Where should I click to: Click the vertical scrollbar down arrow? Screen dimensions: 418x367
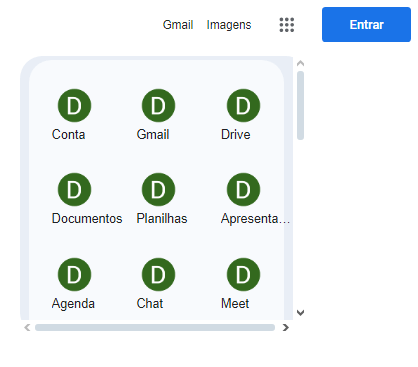(300, 313)
